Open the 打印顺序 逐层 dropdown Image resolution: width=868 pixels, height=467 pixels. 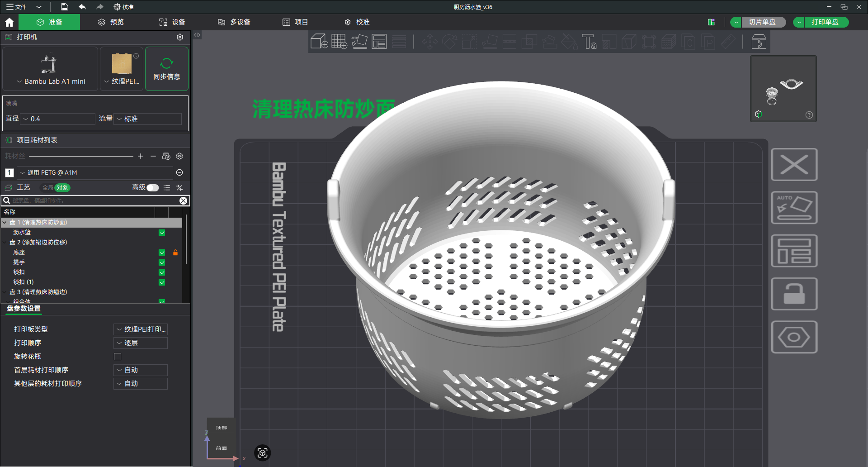[141, 343]
